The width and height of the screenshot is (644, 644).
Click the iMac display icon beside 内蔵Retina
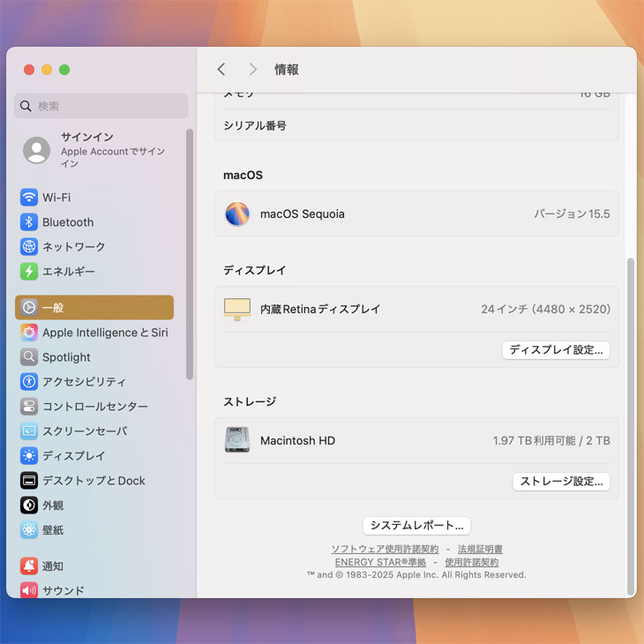(x=237, y=310)
